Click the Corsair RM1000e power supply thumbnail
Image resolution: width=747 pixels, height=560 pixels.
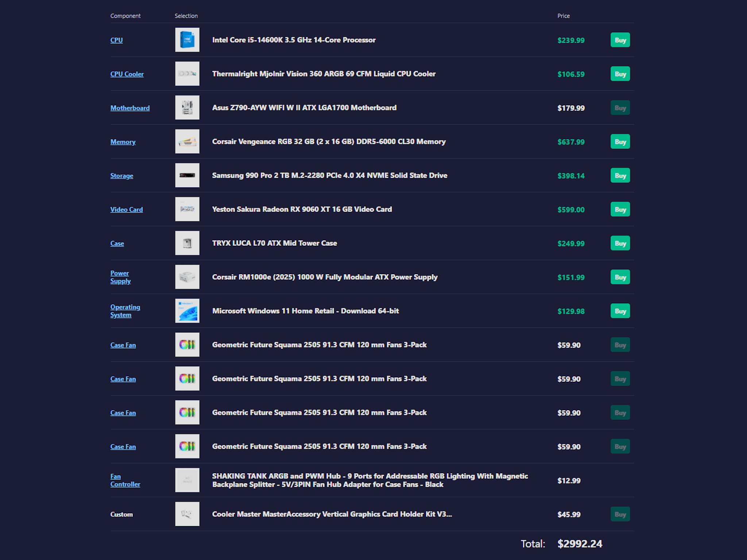pyautogui.click(x=187, y=277)
